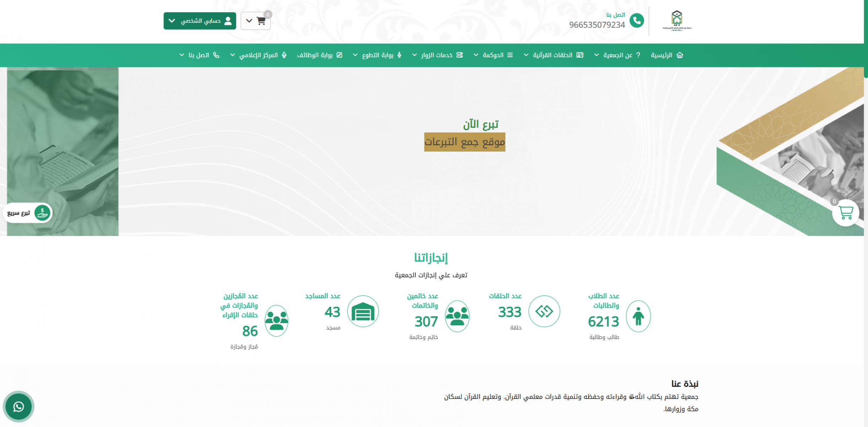The width and height of the screenshot is (868, 427).
Task: Click the Quran circles count icon
Action: point(544,311)
